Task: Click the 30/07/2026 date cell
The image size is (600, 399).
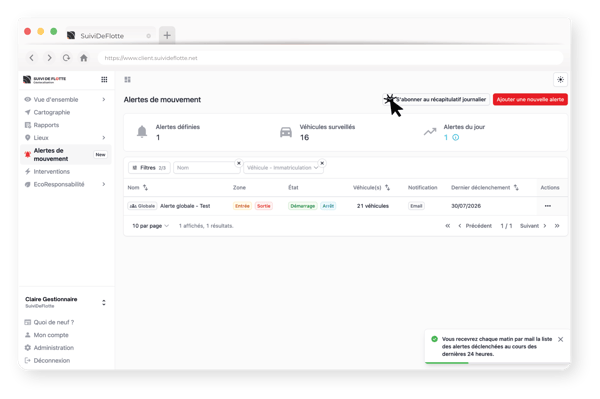Action: [x=466, y=206]
